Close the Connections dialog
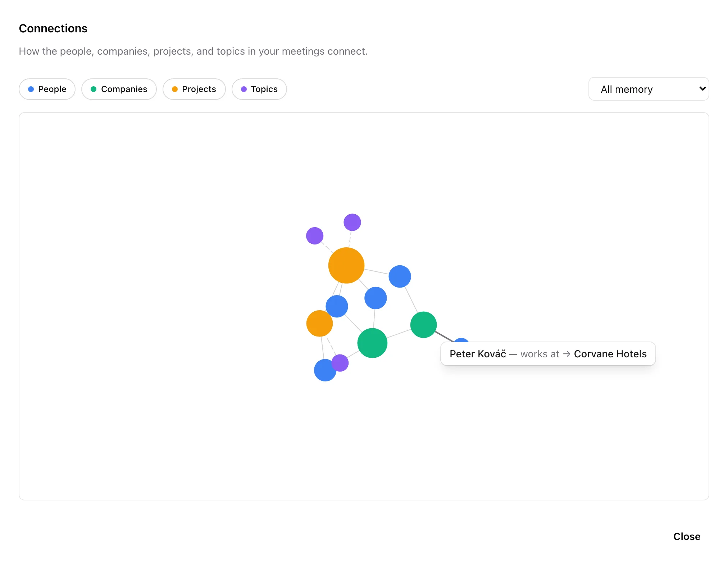The image size is (728, 568). [687, 536]
